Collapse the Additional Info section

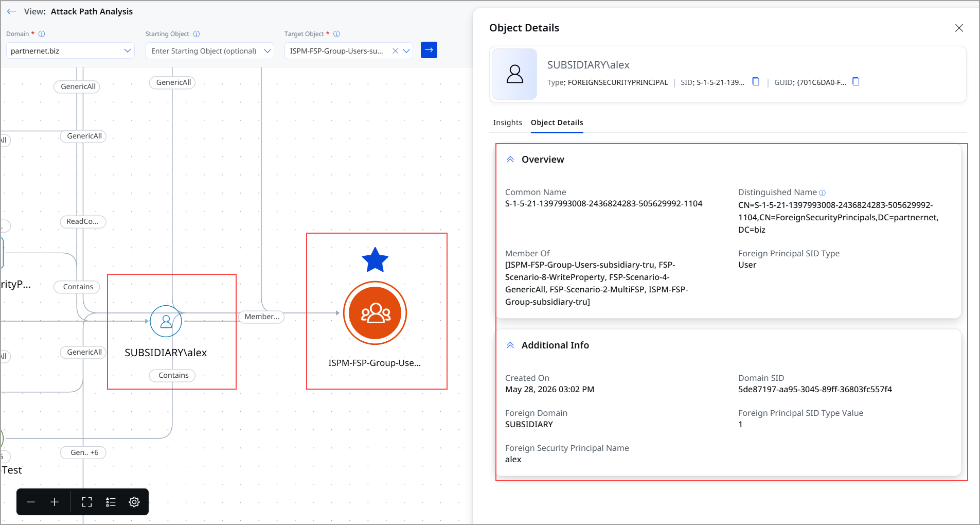510,345
